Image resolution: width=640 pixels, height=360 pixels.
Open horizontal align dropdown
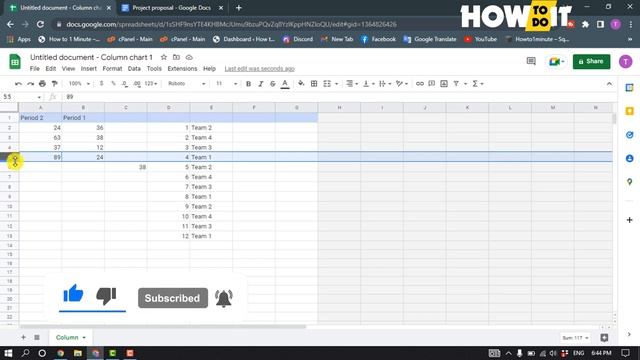point(352,84)
